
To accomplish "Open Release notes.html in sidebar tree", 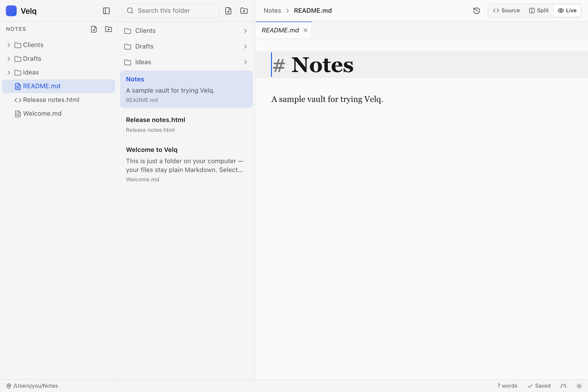I will click(x=59, y=100).
